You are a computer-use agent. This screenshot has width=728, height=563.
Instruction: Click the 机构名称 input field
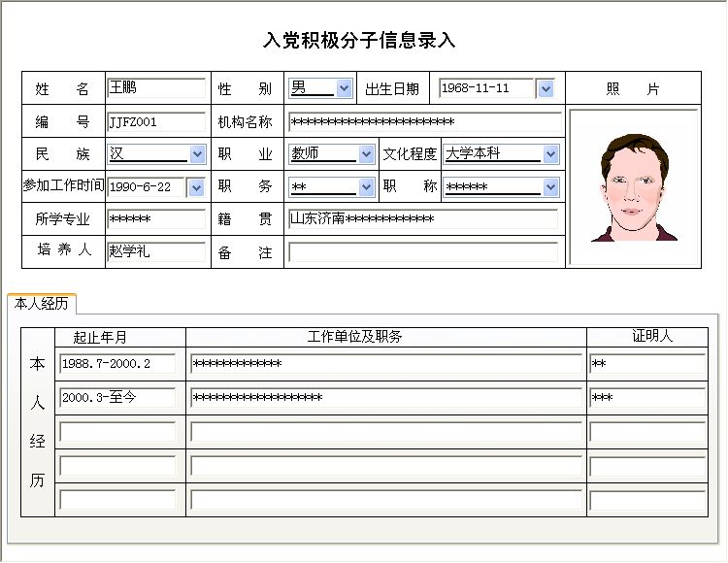(424, 122)
